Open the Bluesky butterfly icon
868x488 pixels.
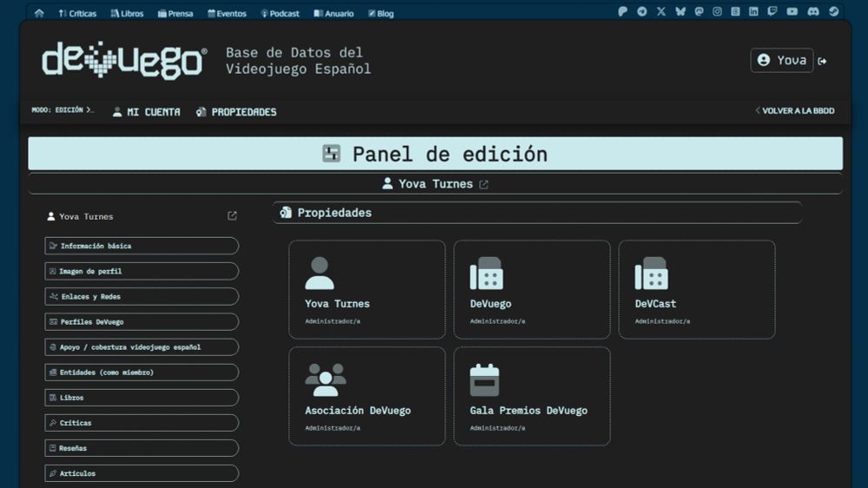tap(681, 11)
